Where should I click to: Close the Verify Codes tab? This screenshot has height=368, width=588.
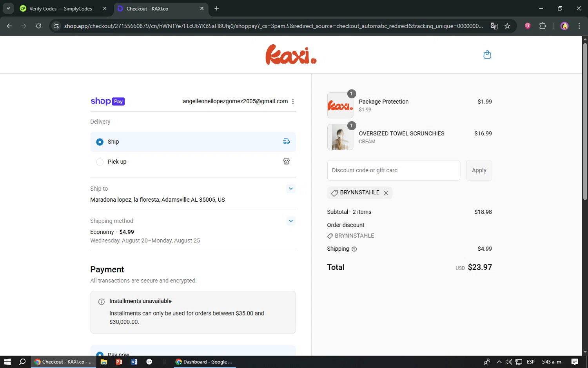[x=105, y=8]
